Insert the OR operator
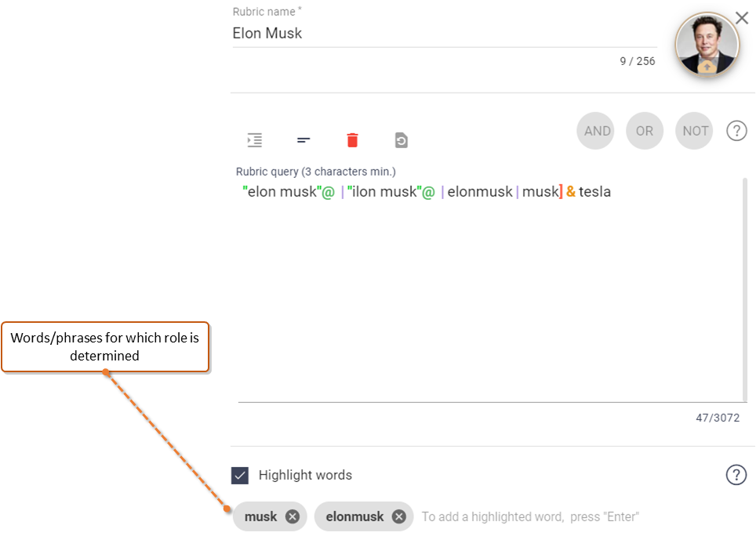The height and width of the screenshot is (536, 756). pyautogui.click(x=645, y=131)
